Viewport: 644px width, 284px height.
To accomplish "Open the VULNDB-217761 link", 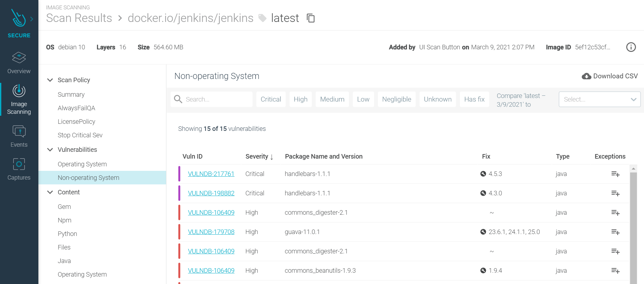I will pos(211,174).
